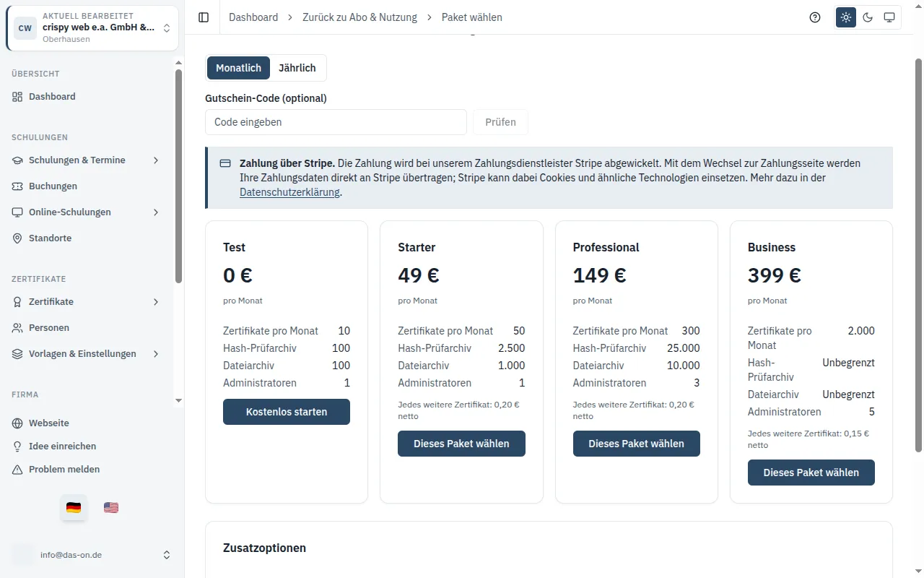Select Jährlich billing period
This screenshot has height=578, width=924.
click(297, 68)
